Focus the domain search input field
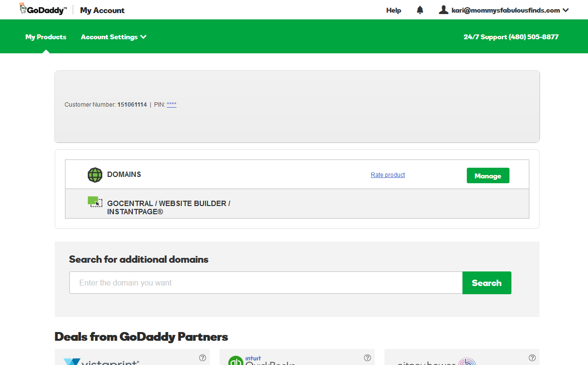Screen dimensions: 588x365 266,283
